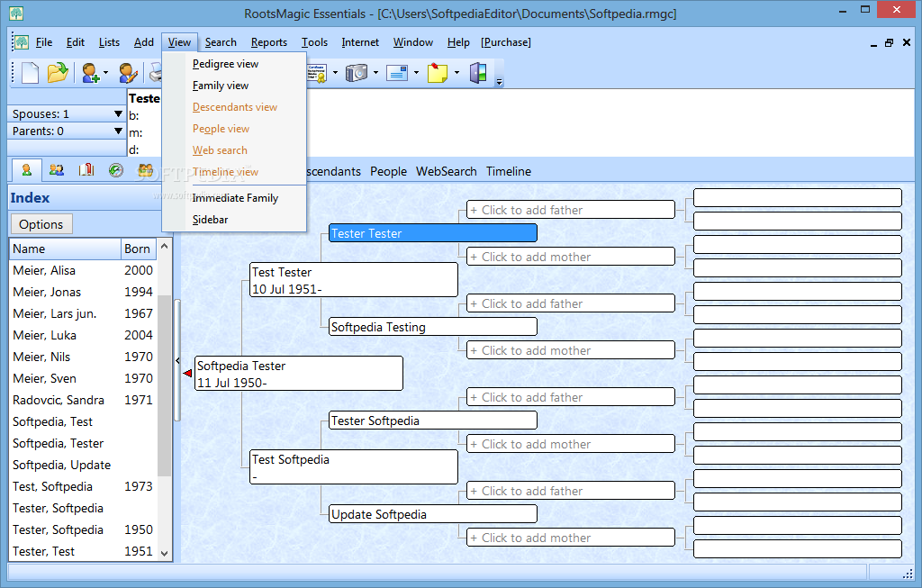Open dropdown arrow next to certificate icon

(335, 73)
